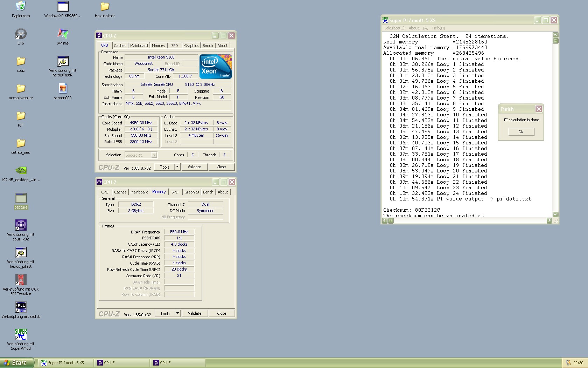Select the WindowsXP-KB9369 installer icon
This screenshot has height=368, width=588.
tap(63, 6)
